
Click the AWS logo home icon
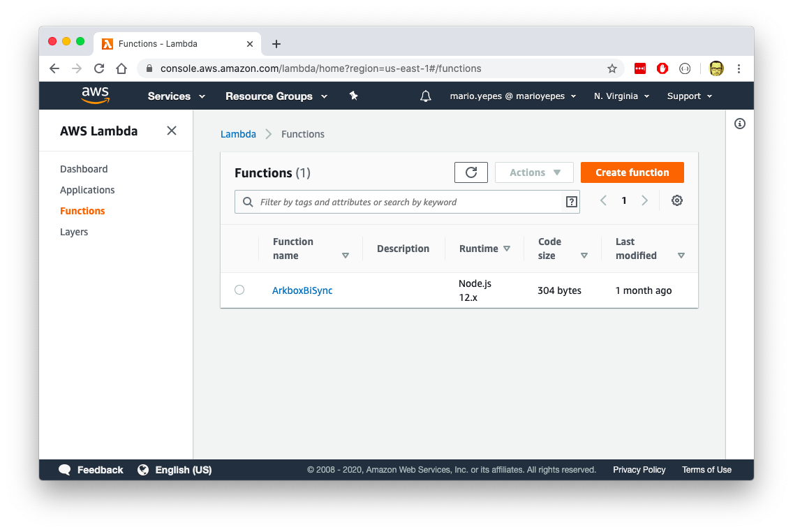coord(95,95)
